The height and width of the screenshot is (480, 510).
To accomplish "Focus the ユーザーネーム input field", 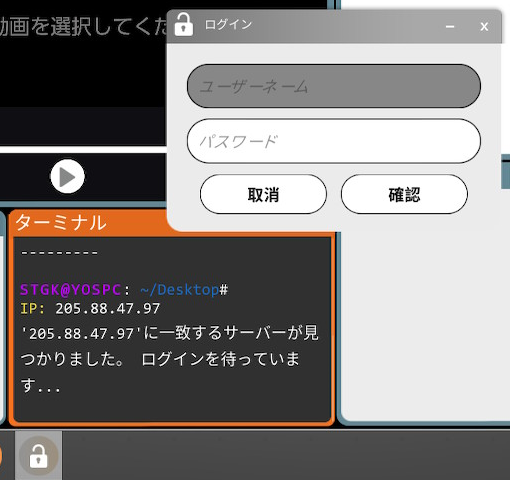I will click(334, 86).
